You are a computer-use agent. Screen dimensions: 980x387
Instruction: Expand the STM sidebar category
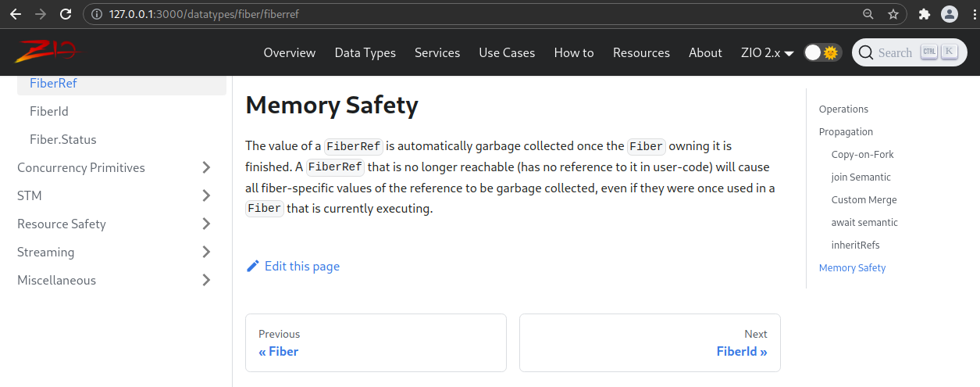(x=206, y=195)
